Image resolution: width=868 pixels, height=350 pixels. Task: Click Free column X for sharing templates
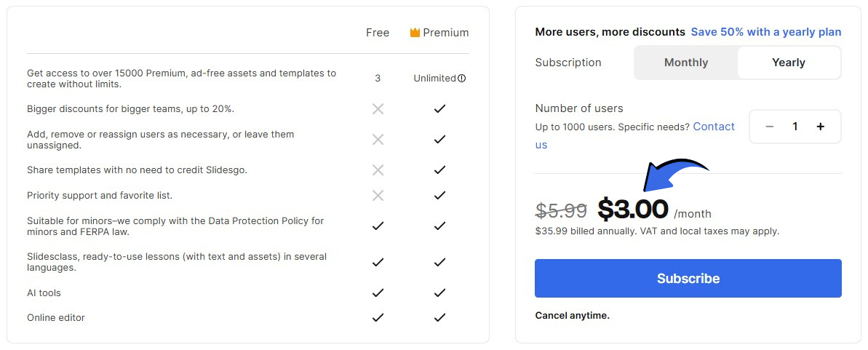(x=378, y=170)
